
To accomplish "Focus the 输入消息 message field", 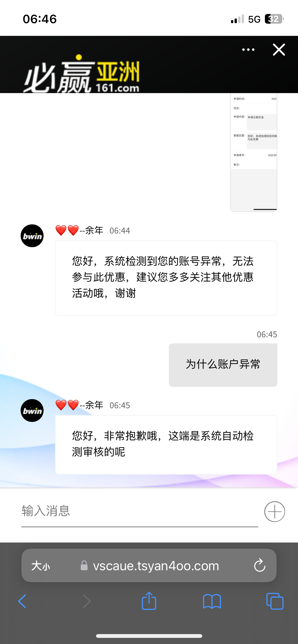I will point(140,511).
